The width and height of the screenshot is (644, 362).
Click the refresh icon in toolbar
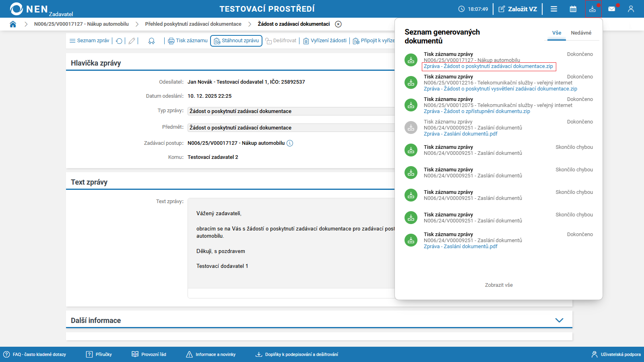tap(119, 41)
